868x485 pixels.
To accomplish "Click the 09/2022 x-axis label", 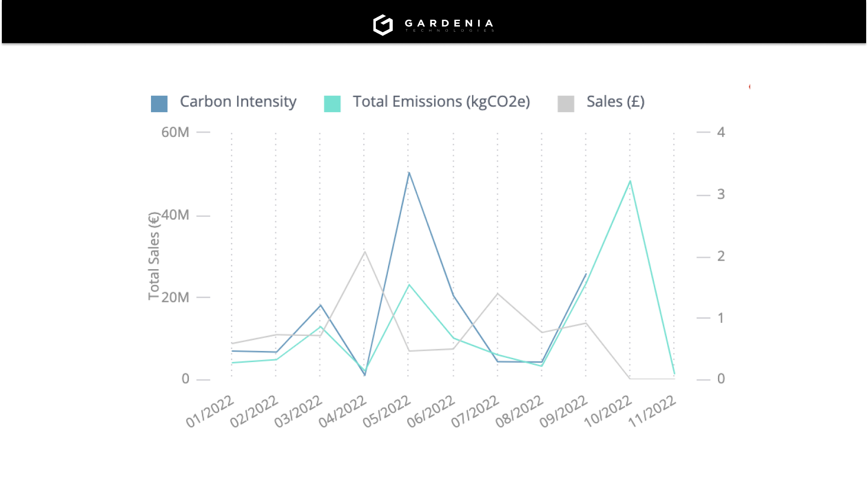I will click(x=563, y=411).
